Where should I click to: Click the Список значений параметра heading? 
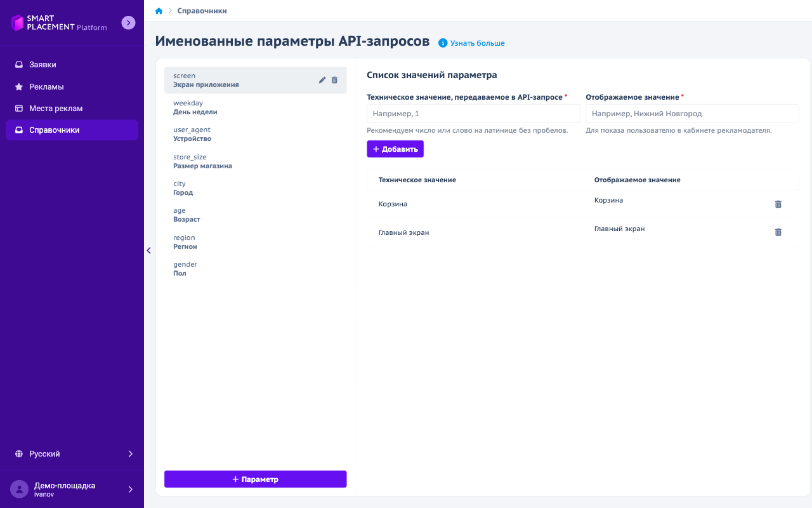click(432, 75)
